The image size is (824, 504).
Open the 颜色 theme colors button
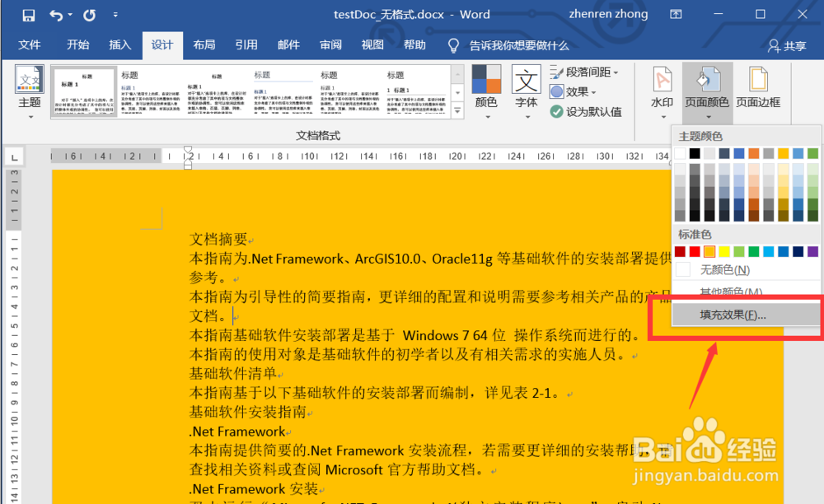486,92
